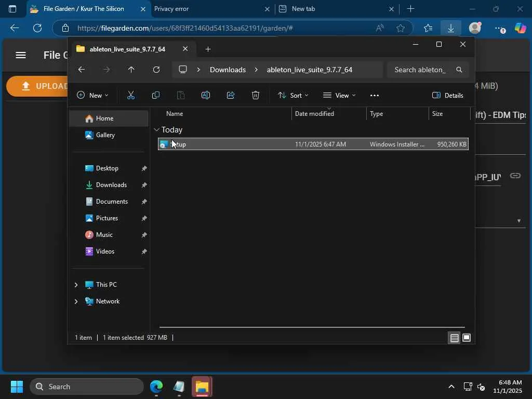
Task: Open Copilot icon in Edge toolbar
Action: click(520, 28)
